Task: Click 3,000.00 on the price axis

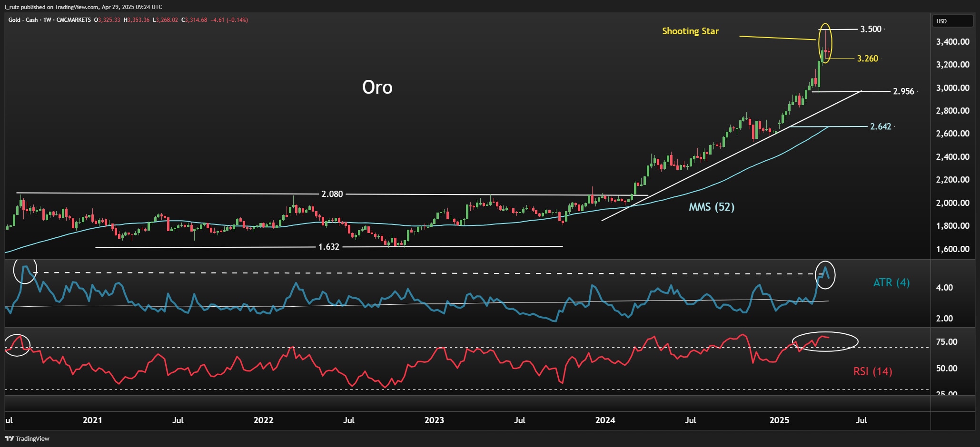Action: pos(952,88)
